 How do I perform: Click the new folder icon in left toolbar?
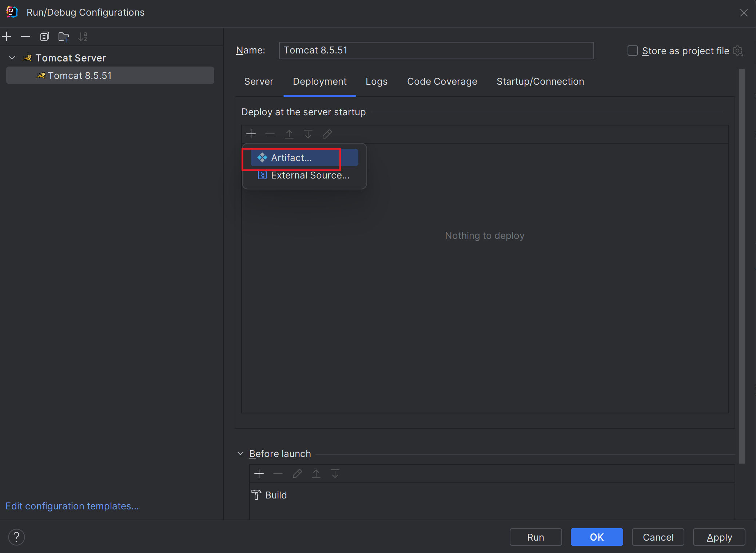64,37
